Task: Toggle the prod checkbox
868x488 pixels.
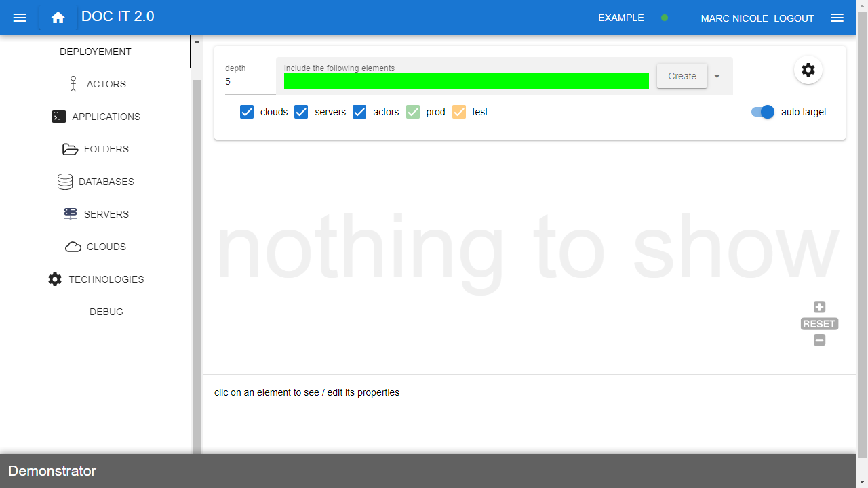Action: (413, 112)
